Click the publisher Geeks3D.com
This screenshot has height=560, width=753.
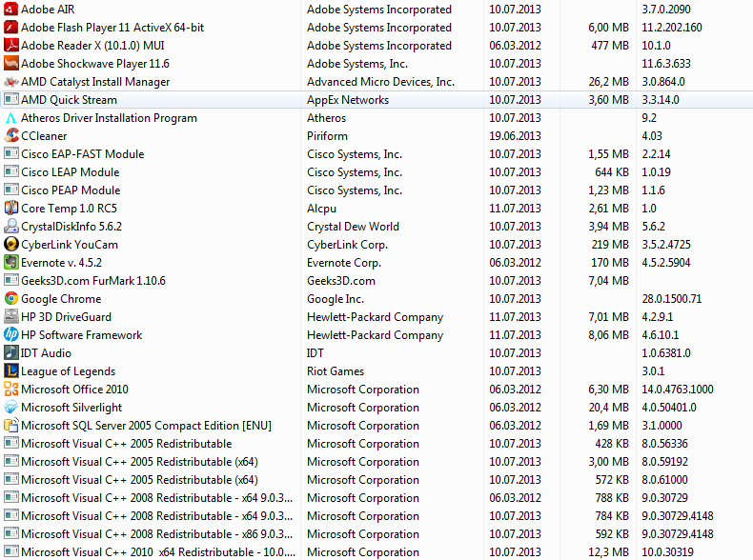pos(341,281)
